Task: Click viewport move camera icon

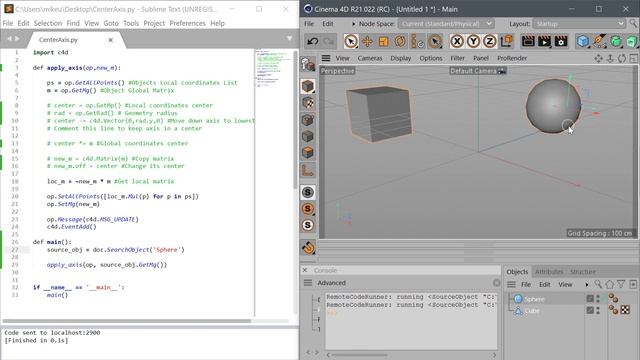Action: point(598,58)
